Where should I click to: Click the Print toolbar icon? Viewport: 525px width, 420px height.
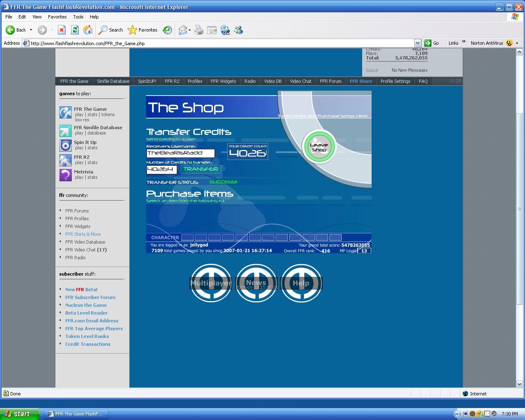click(x=199, y=30)
